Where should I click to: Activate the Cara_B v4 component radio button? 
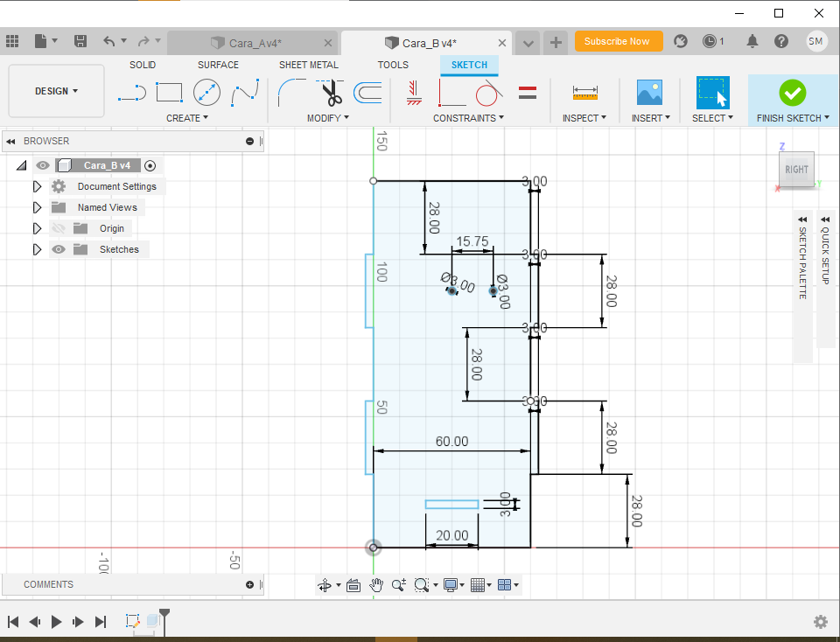point(150,165)
